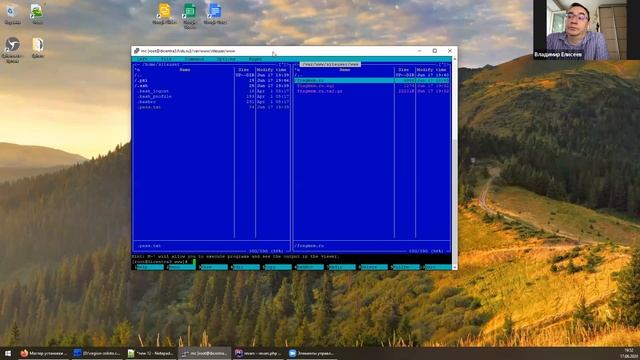This screenshot has height=360, width=640.
Task: Switch to the Notepad++ taskbar window
Action: coord(151,353)
